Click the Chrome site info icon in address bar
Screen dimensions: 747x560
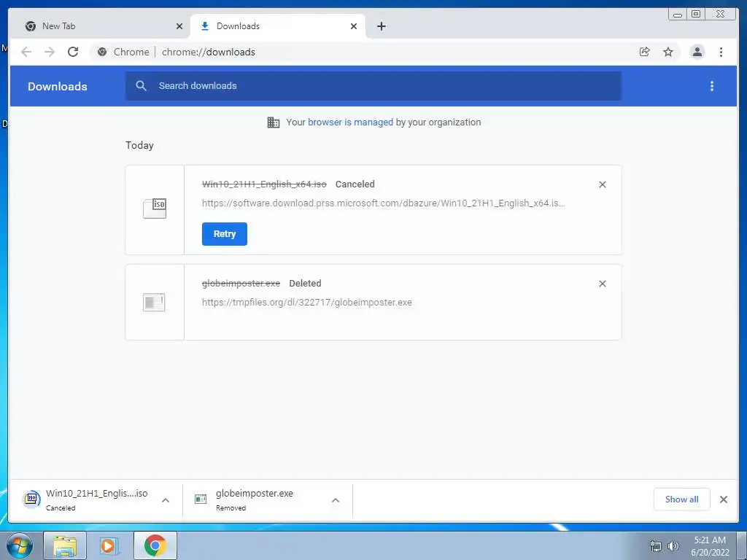pos(102,52)
